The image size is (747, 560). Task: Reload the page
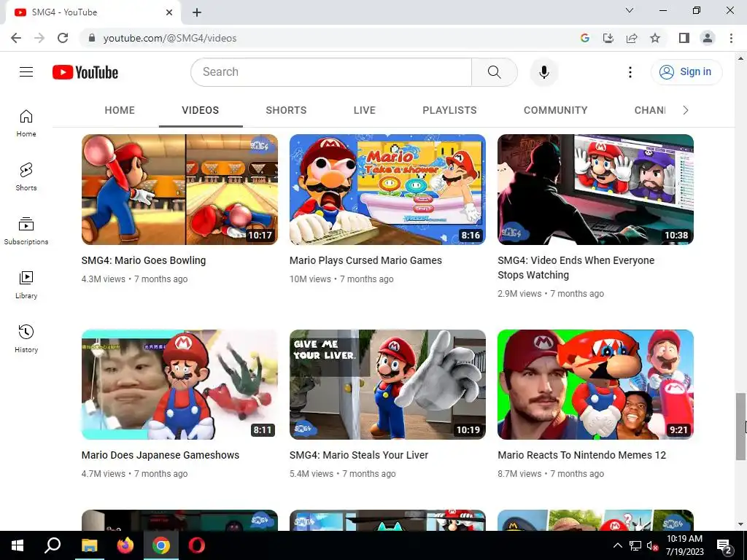(63, 38)
